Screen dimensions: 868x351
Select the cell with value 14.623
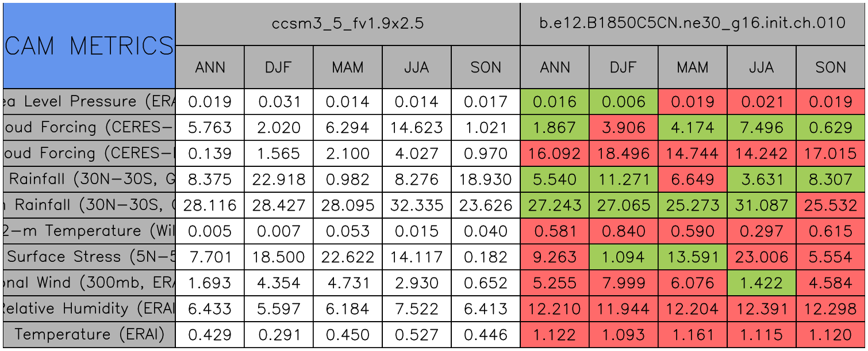click(x=417, y=128)
